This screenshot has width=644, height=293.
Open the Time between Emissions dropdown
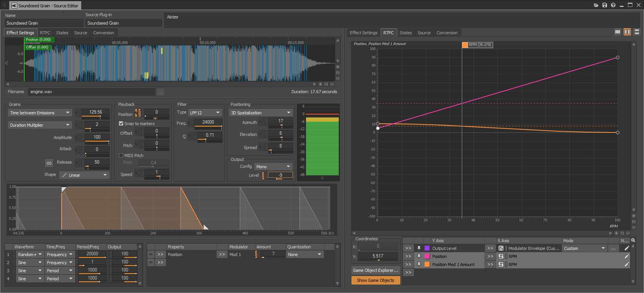(x=40, y=113)
